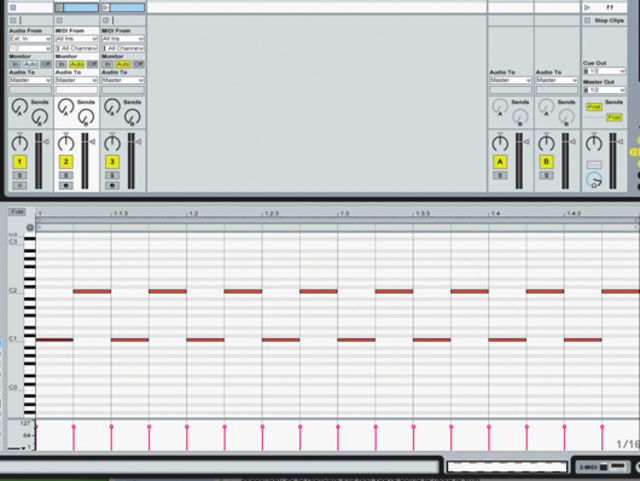The height and width of the screenshot is (481, 640).
Task: Click track 1 pan knob
Action: pos(20,143)
